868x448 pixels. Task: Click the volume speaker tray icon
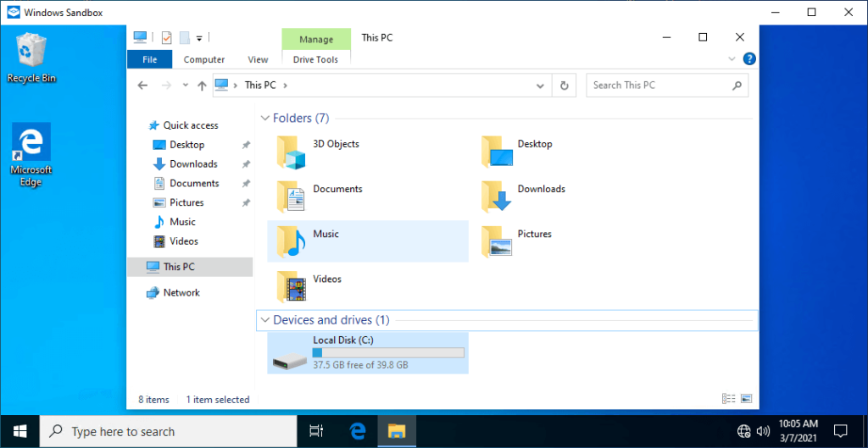click(x=764, y=431)
